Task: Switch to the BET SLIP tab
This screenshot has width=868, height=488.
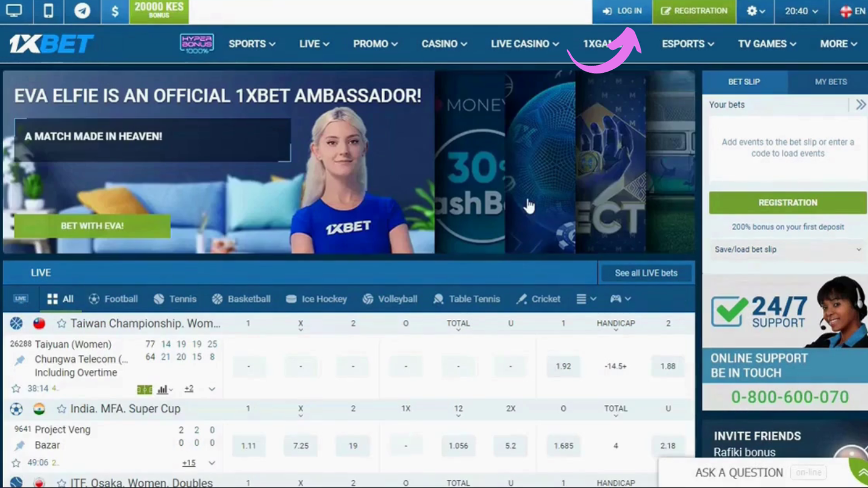Action: [x=744, y=82]
